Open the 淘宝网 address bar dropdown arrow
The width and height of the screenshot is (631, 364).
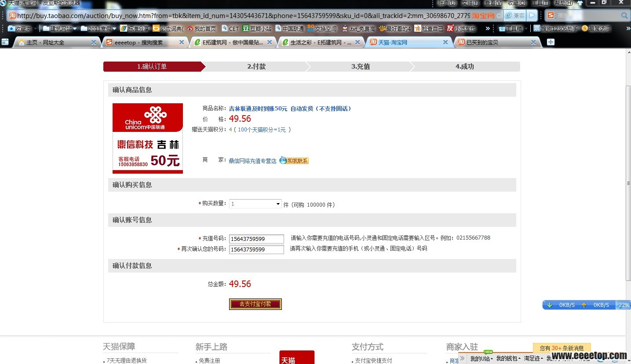499,16
